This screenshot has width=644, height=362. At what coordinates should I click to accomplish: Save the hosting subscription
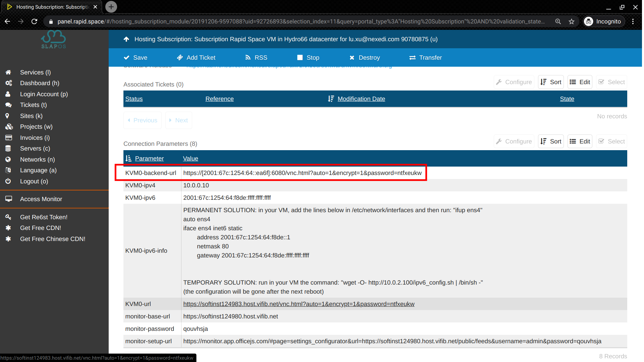136,58
